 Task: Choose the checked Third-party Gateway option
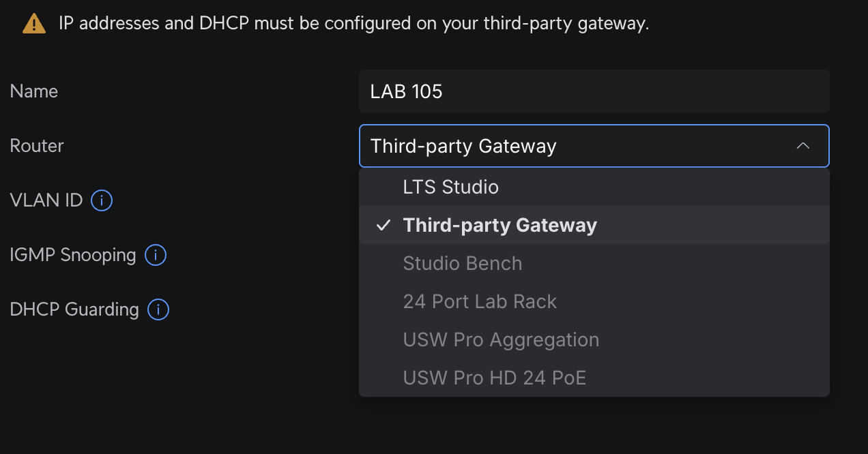tap(500, 225)
